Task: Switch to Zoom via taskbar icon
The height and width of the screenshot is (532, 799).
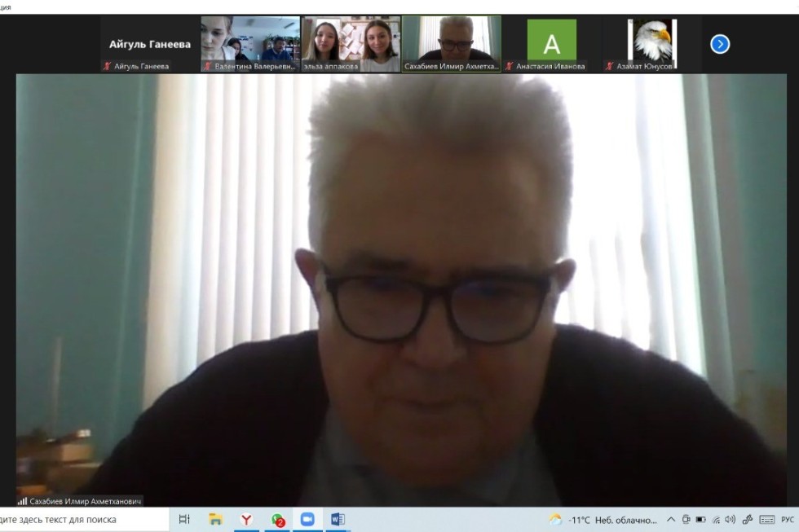Action: [307, 519]
